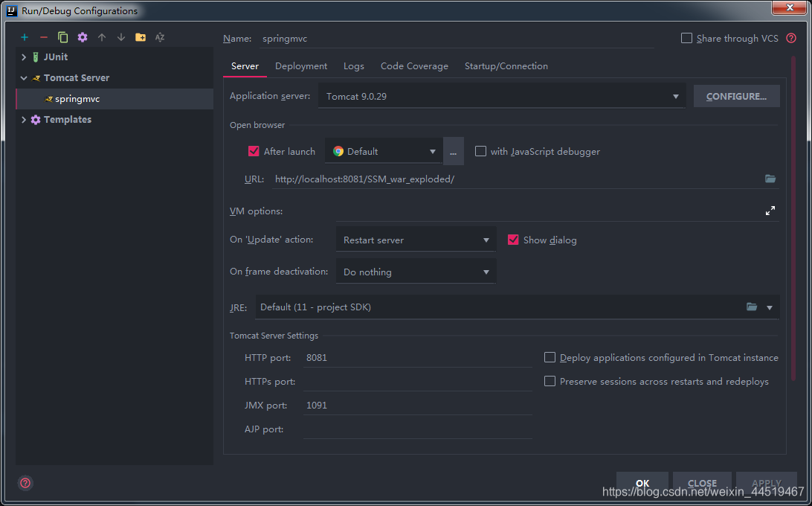This screenshot has width=812, height=506.
Task: Click the IntelliJ icon in the title bar
Action: click(x=12, y=10)
